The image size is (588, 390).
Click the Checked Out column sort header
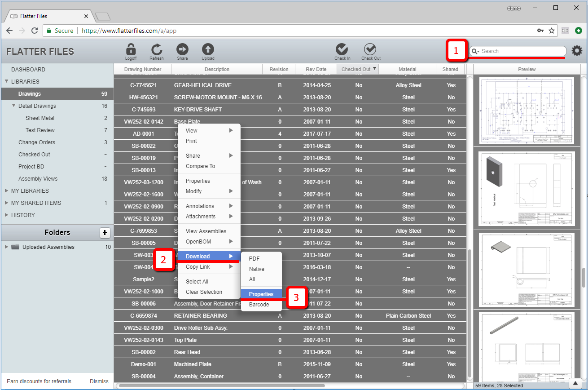pyautogui.click(x=358, y=69)
